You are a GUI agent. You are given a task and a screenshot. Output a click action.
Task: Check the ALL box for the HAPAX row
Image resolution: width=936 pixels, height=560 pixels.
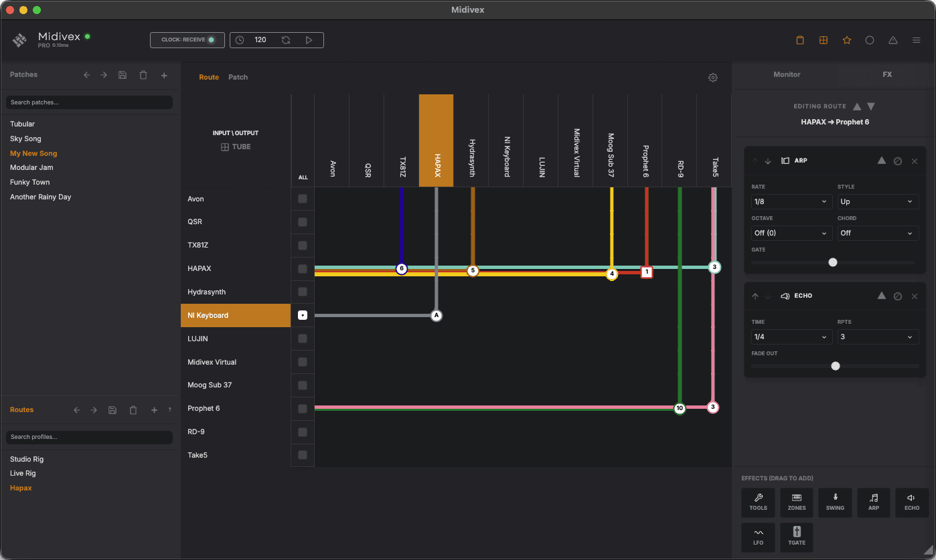click(x=303, y=268)
